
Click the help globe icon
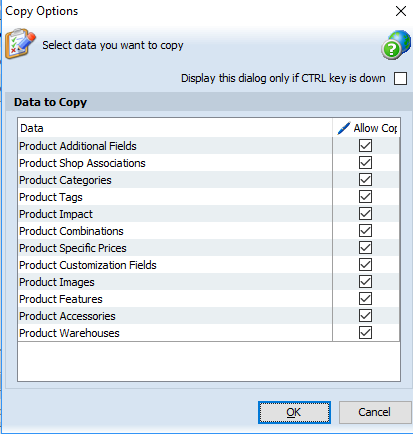396,45
